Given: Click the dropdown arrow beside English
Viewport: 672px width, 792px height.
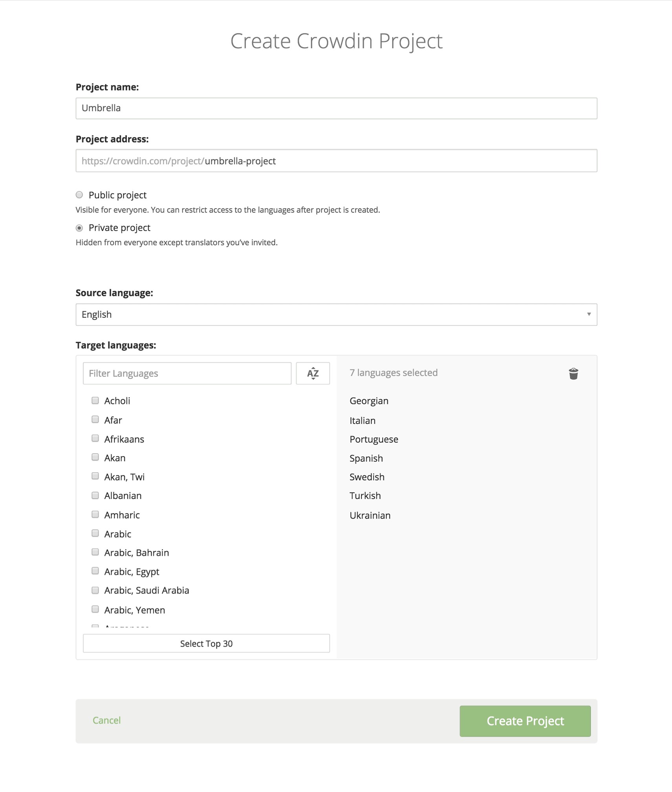Looking at the screenshot, I should pyautogui.click(x=588, y=314).
